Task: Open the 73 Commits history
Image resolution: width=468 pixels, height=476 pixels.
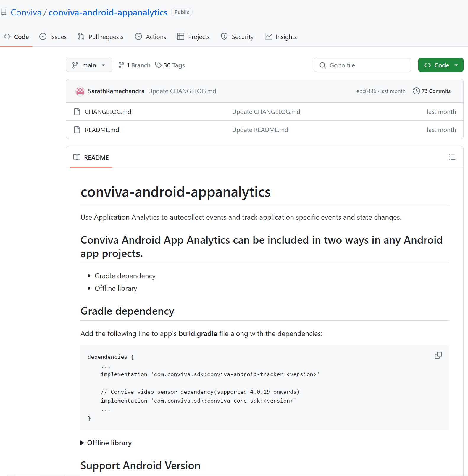Action: click(432, 91)
